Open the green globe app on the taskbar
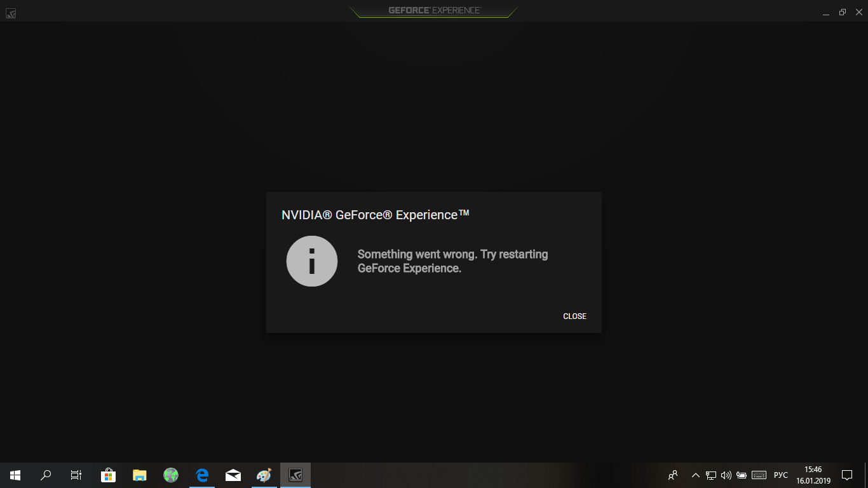 tap(171, 475)
